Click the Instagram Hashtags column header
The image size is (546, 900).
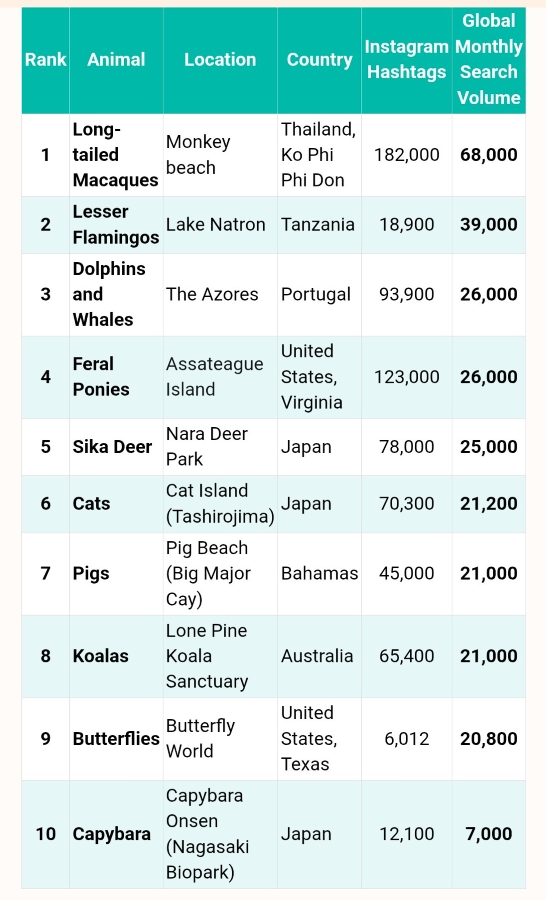pyautogui.click(x=406, y=60)
